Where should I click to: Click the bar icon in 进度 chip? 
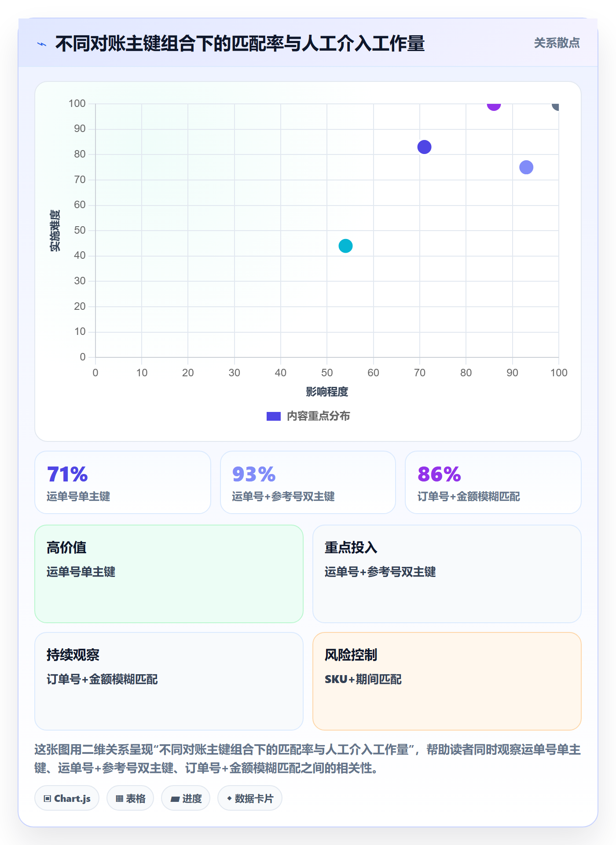pyautogui.click(x=175, y=799)
